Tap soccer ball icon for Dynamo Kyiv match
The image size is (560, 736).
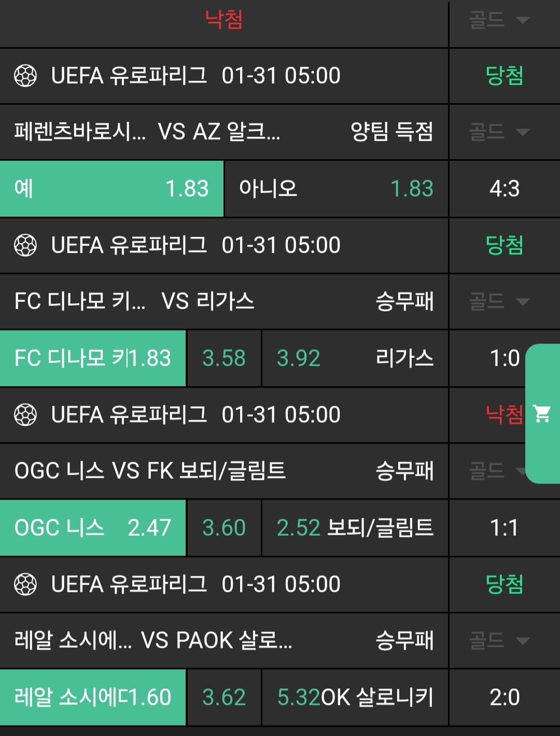(25, 245)
